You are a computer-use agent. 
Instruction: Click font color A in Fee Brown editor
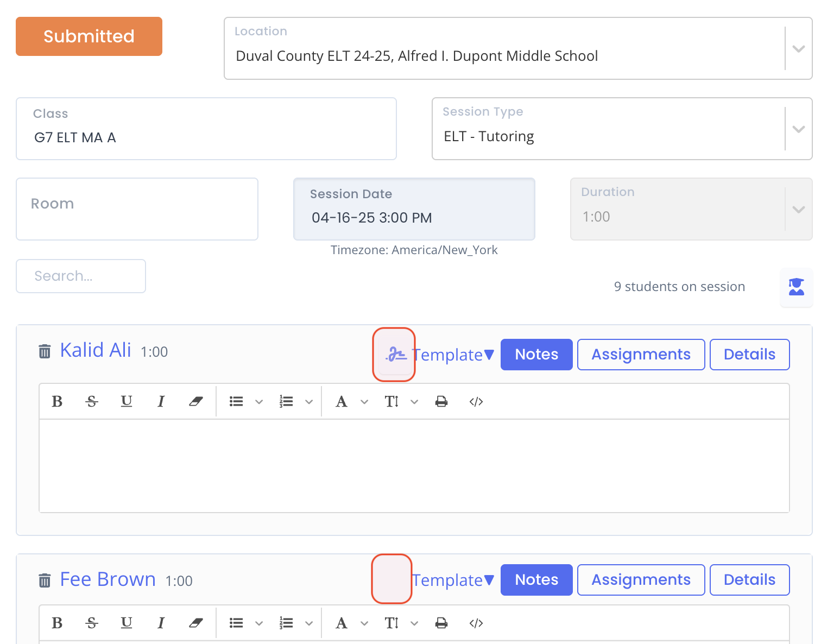[342, 623]
